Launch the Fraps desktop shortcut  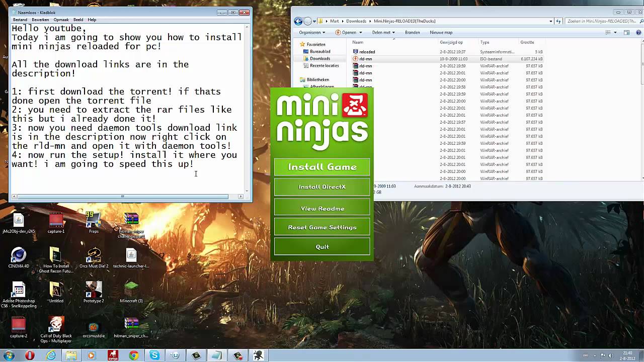(x=94, y=223)
